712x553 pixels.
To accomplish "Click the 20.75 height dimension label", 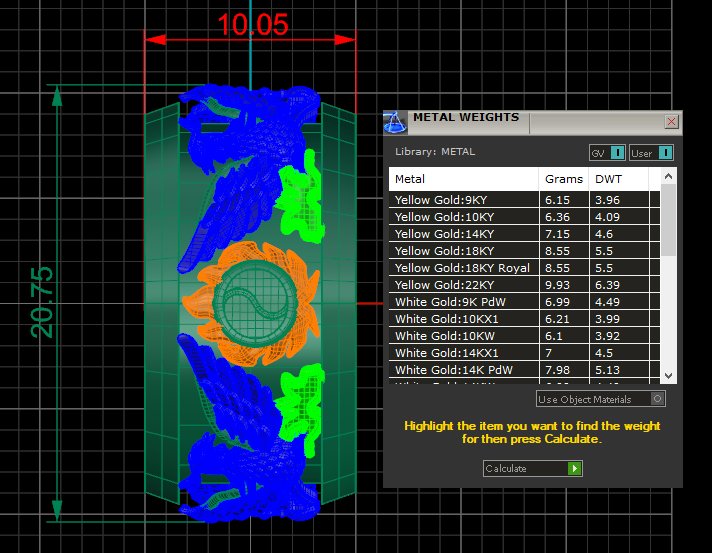I will point(42,302).
